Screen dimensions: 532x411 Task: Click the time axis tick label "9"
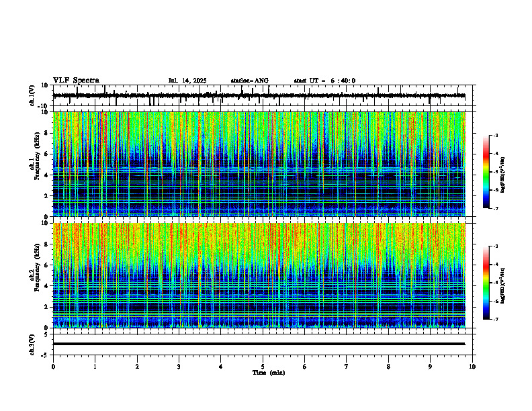[430, 367]
